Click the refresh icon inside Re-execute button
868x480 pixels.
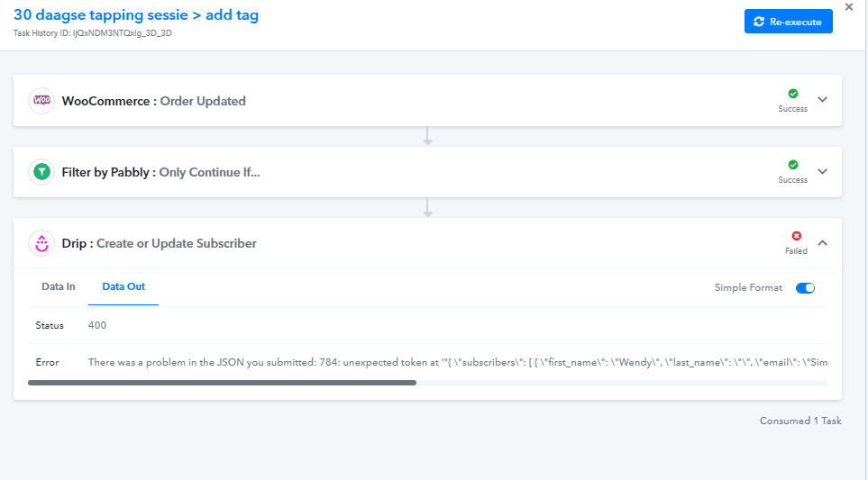pos(759,22)
